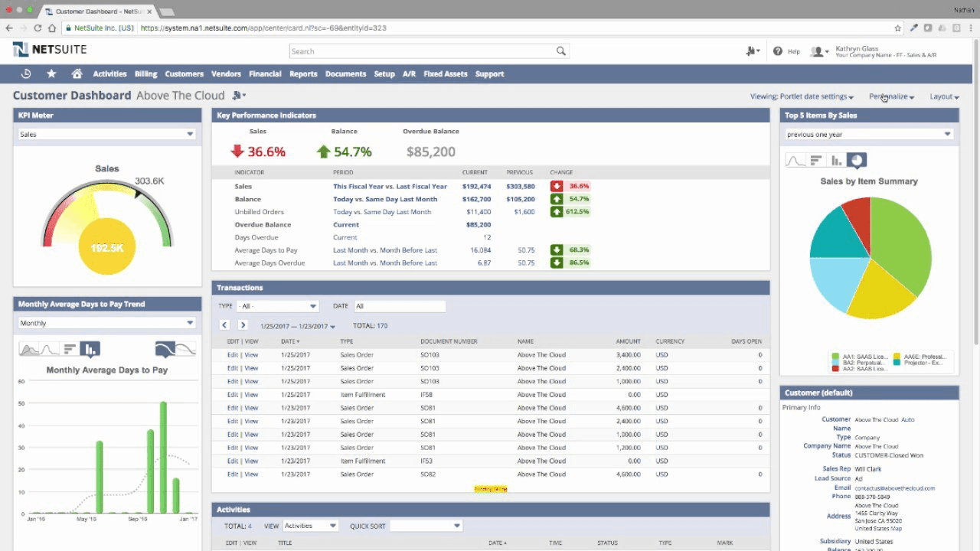Select line chart in Top 5 Items

(795, 161)
